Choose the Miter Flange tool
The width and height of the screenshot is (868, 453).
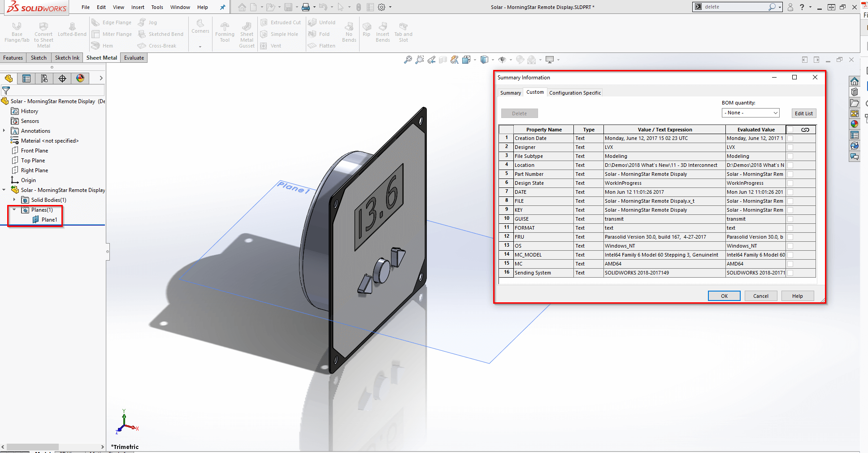pos(112,34)
